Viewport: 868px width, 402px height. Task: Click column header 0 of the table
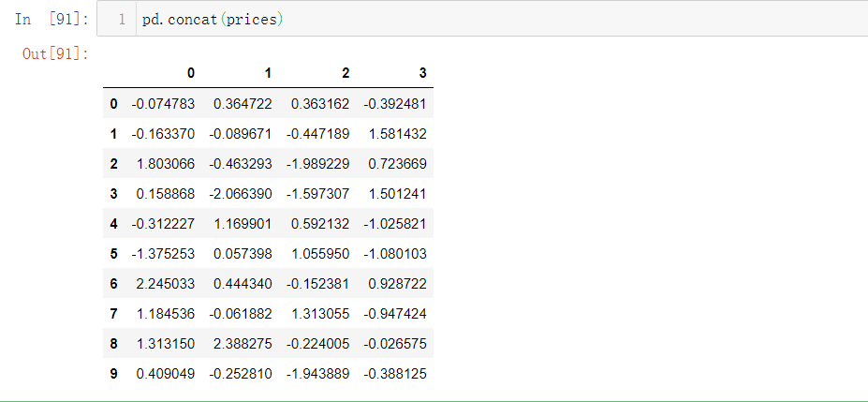click(191, 73)
